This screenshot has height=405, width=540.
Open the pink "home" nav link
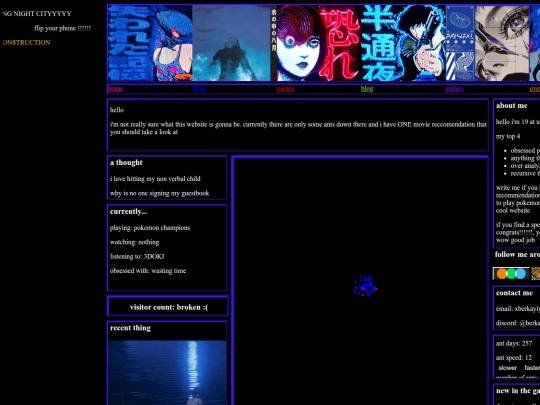click(115, 89)
